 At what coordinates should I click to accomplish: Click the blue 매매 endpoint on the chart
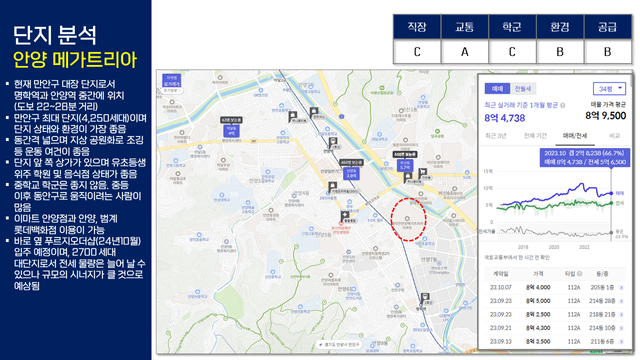pyautogui.click(x=611, y=193)
